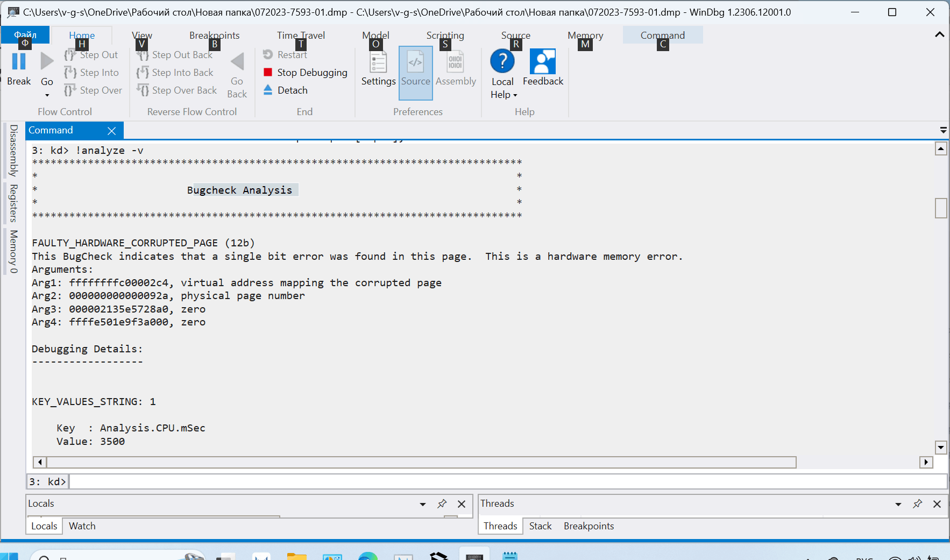Viewport: 950px width, 560px height.
Task: Open the Memory 0 side panel
Action: point(13,252)
